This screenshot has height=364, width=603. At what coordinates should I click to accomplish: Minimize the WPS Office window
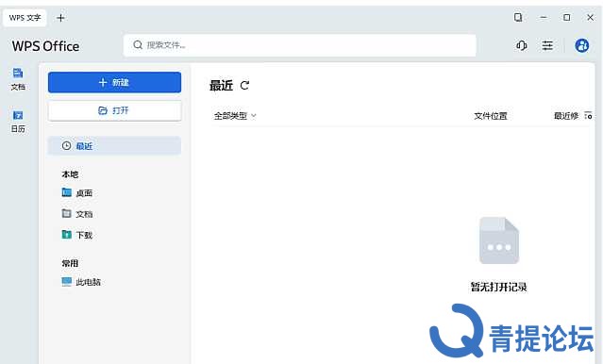tap(544, 17)
